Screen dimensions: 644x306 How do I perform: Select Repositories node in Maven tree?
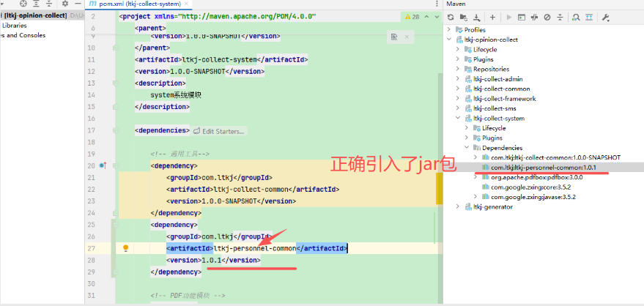coord(491,69)
